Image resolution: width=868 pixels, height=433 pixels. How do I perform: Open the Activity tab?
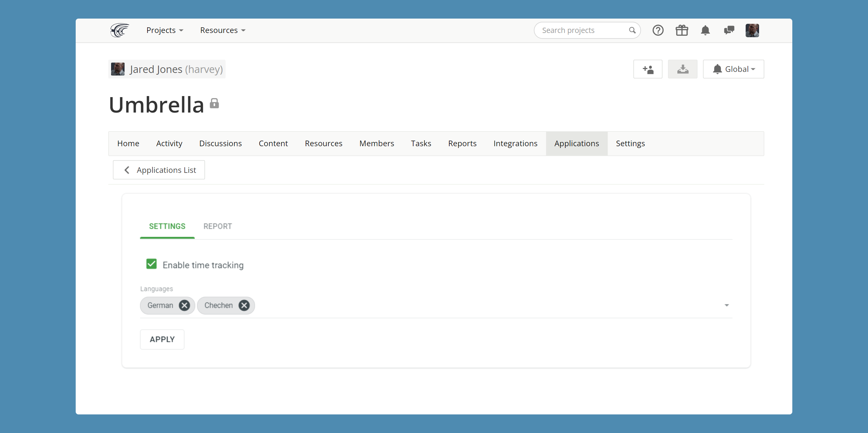[169, 143]
